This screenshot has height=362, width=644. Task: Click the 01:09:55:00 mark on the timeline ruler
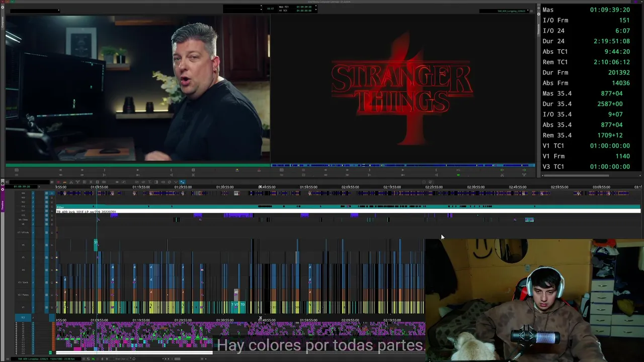[x=99, y=187]
